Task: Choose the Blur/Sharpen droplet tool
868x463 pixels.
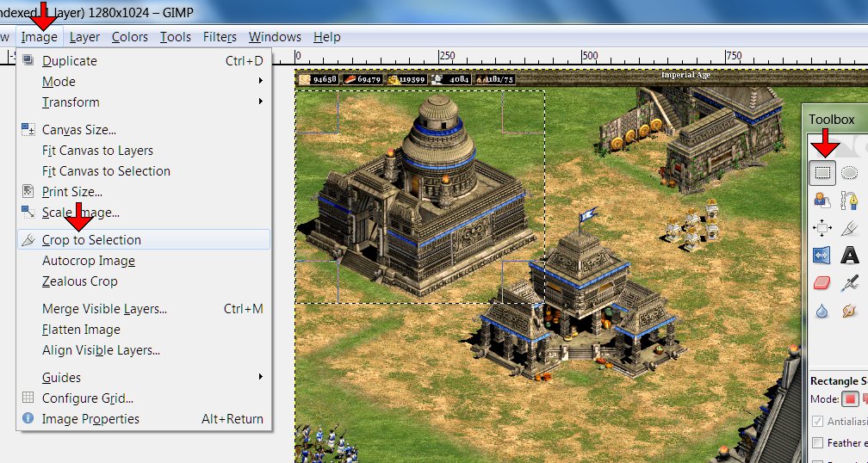Action: tap(822, 311)
